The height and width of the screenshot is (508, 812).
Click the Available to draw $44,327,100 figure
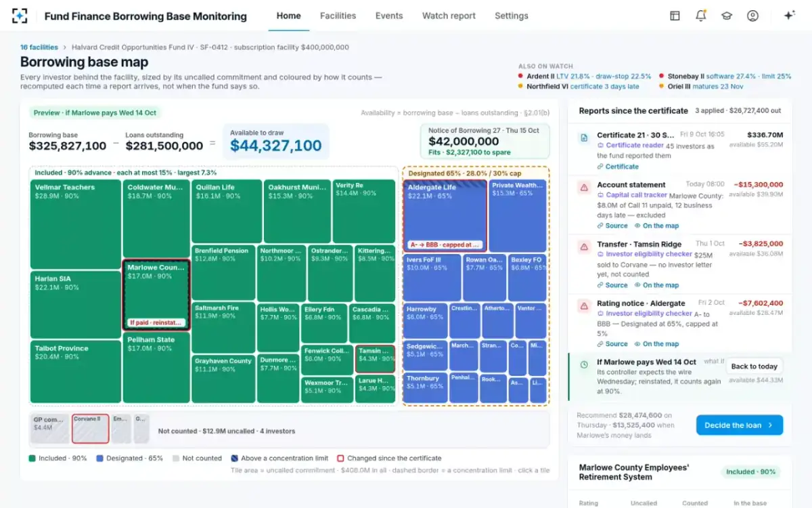275,145
